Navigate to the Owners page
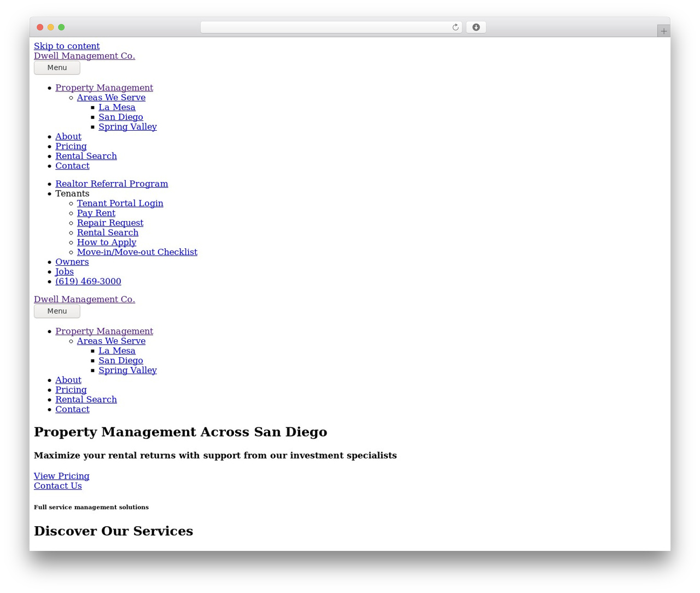This screenshot has width=700, height=593. click(72, 262)
